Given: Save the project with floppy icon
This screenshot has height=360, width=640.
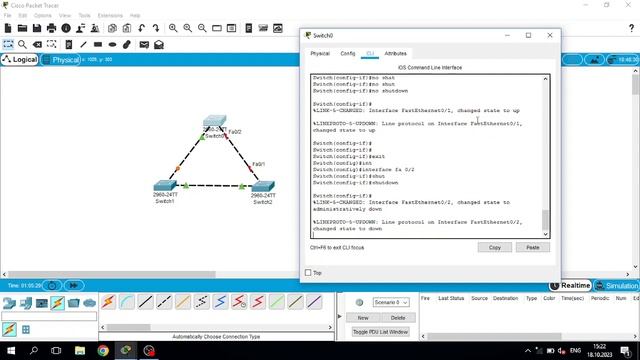Looking at the screenshot, I should click(x=37, y=28).
